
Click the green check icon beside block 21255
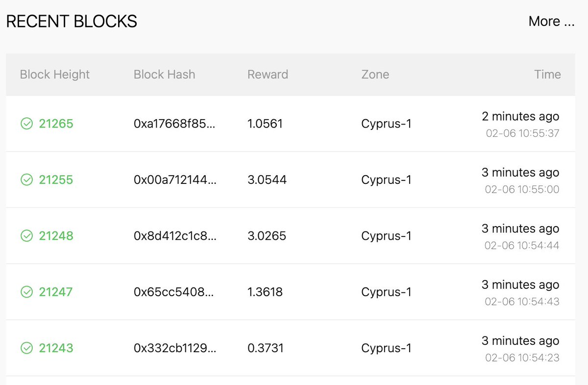tap(26, 180)
